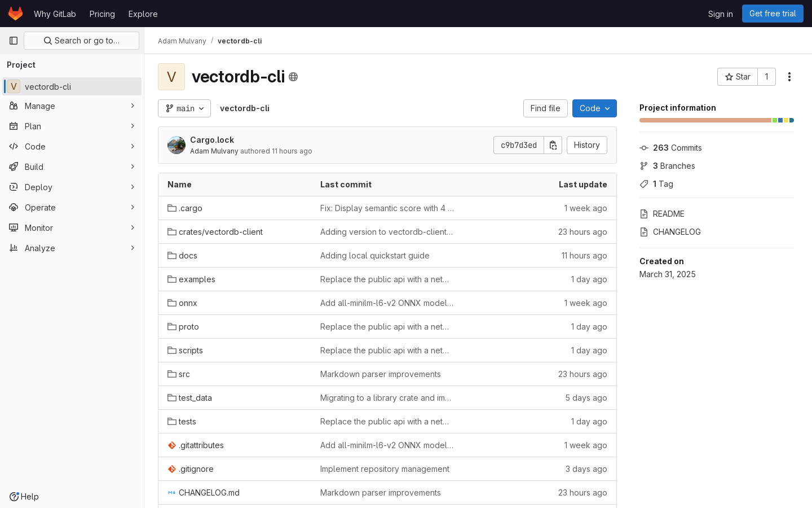Expand the Code sidebar section chevron
The width and height of the screenshot is (812, 508).
click(x=133, y=147)
